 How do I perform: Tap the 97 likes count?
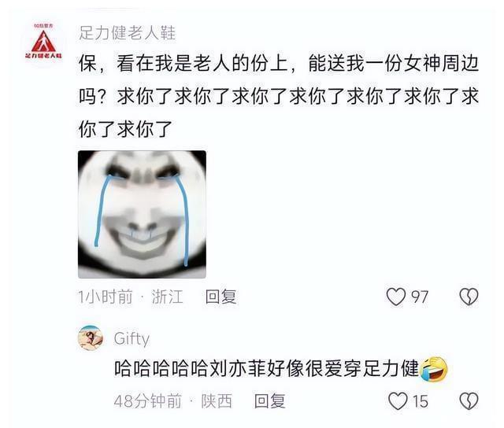(x=420, y=297)
